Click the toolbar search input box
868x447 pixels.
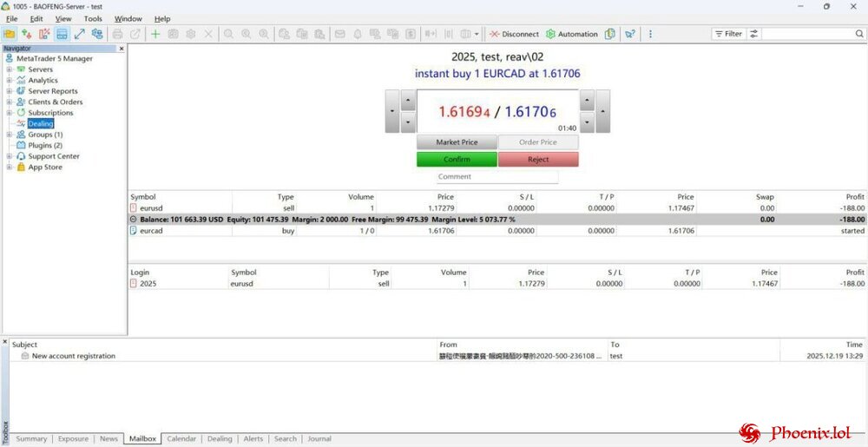[x=807, y=34]
